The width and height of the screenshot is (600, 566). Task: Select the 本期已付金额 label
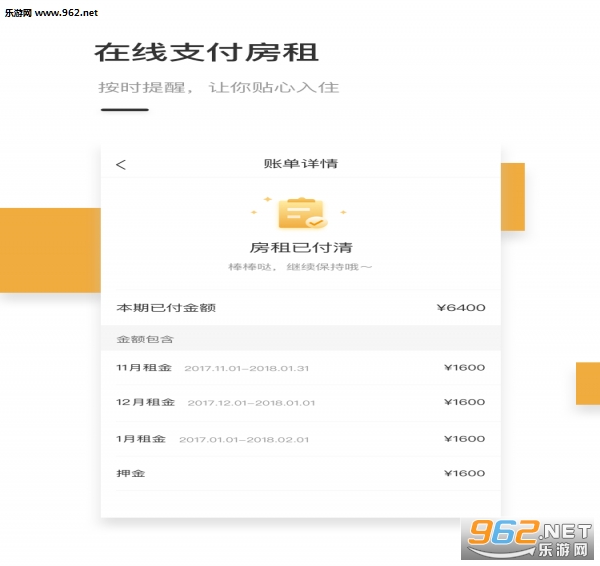click(166, 308)
